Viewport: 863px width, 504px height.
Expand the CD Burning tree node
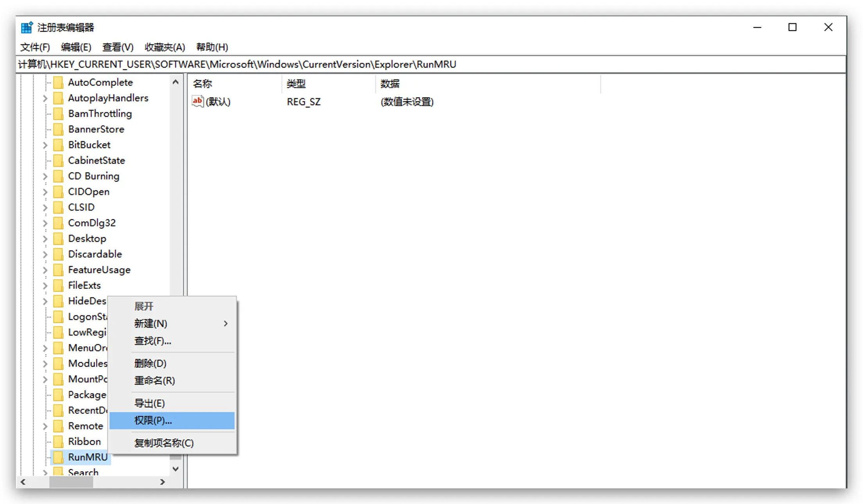tap(45, 177)
